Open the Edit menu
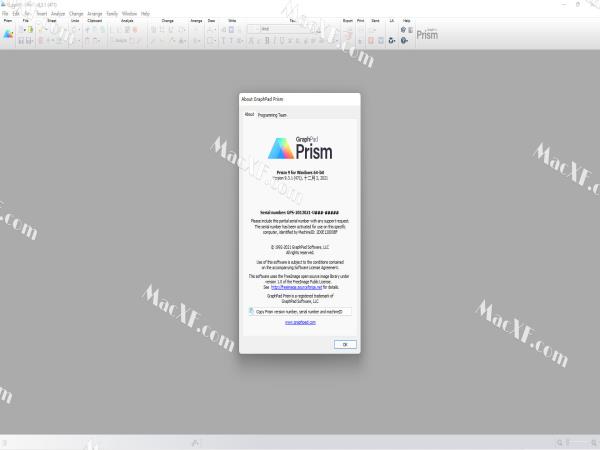The height and width of the screenshot is (450, 600). point(16,13)
